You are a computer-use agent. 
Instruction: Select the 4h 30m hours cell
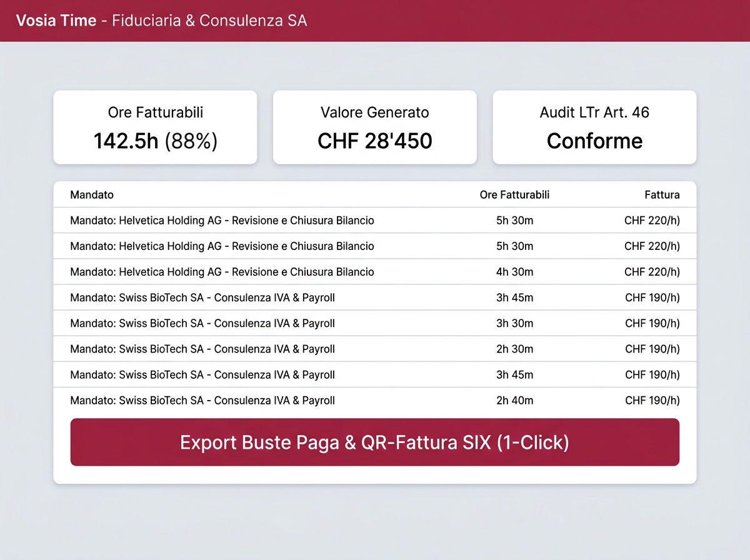pyautogui.click(x=514, y=272)
